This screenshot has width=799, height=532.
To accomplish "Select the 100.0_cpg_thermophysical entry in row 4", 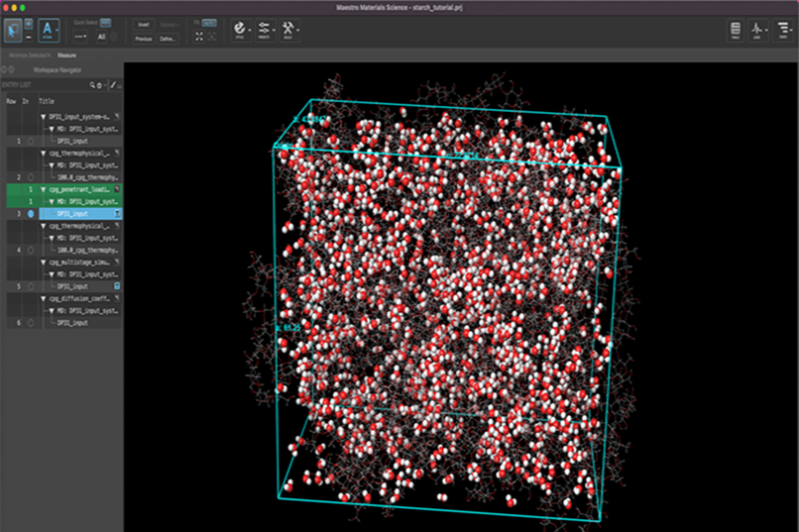I will pyautogui.click(x=87, y=250).
